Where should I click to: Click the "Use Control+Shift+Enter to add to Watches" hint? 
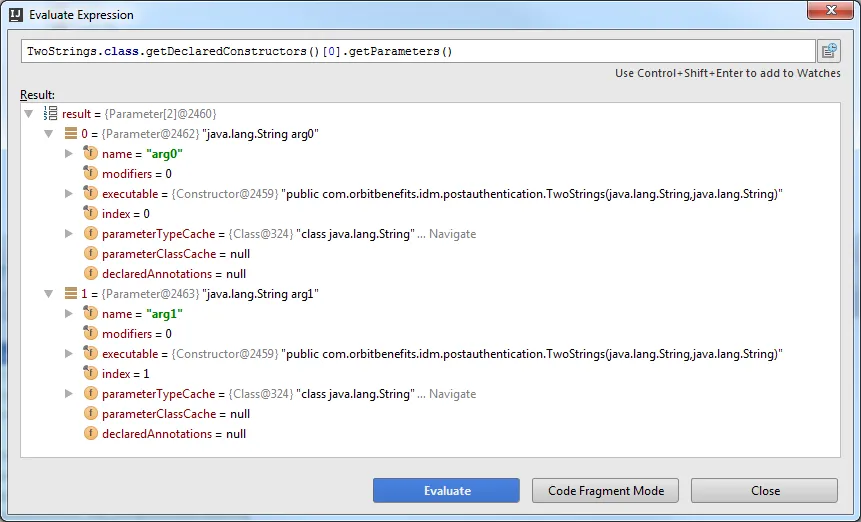click(x=728, y=74)
